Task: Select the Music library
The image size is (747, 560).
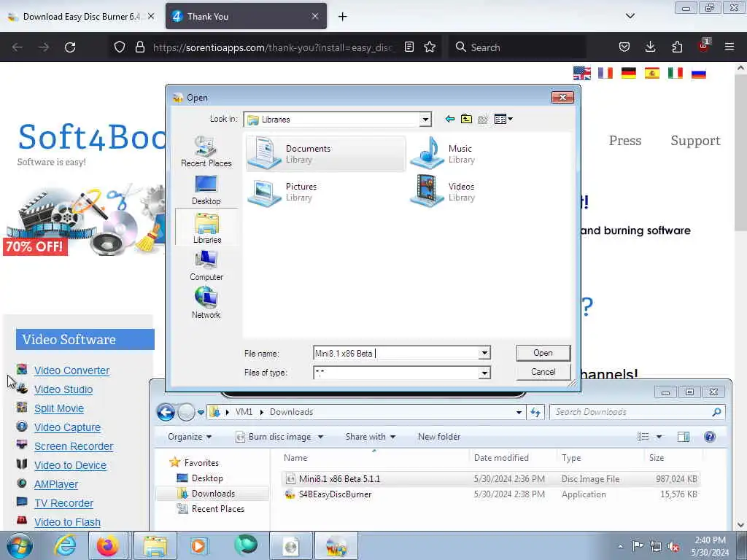Action: [443, 153]
